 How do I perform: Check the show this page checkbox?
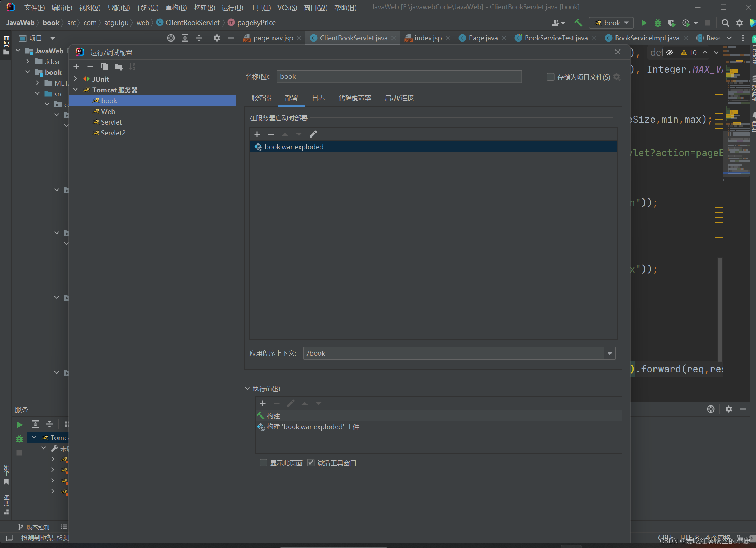(263, 463)
